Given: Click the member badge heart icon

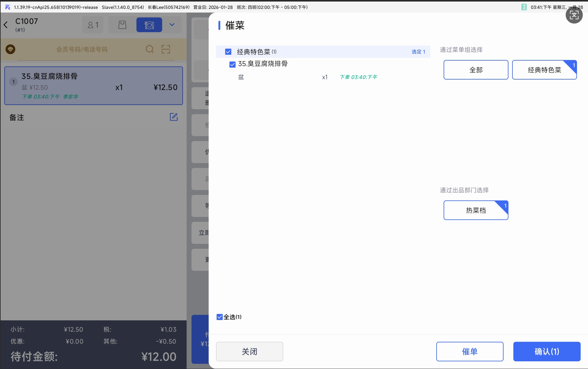Looking at the screenshot, I should click(10, 49).
